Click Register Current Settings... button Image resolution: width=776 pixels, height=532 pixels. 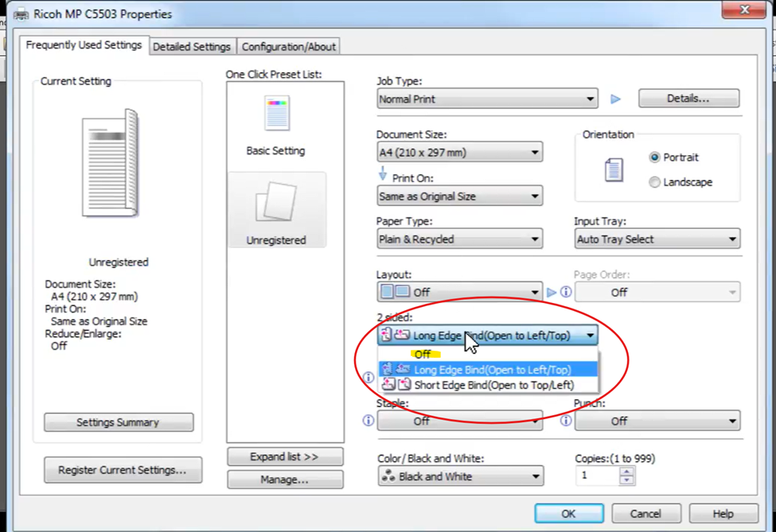tap(123, 470)
